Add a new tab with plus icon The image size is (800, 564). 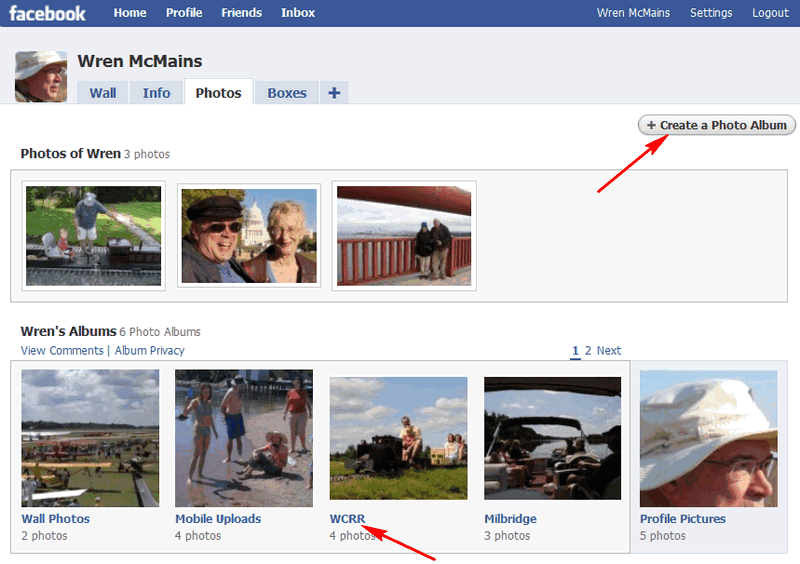[x=334, y=93]
